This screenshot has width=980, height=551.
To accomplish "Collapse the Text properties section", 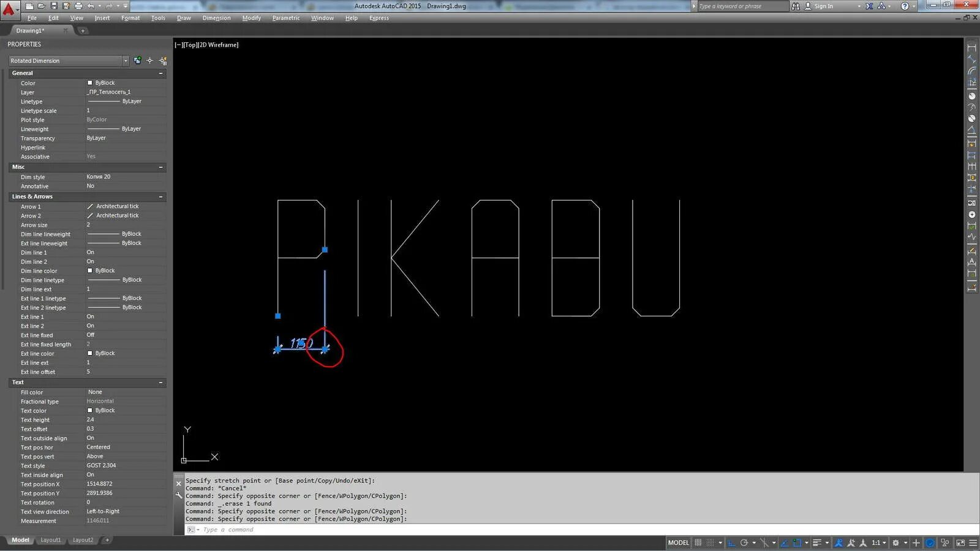I will tap(161, 383).
